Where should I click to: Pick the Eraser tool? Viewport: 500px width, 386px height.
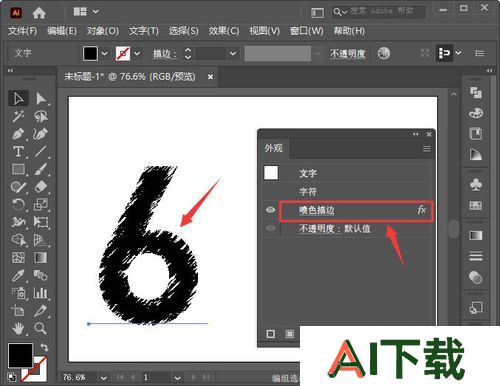click(x=41, y=187)
